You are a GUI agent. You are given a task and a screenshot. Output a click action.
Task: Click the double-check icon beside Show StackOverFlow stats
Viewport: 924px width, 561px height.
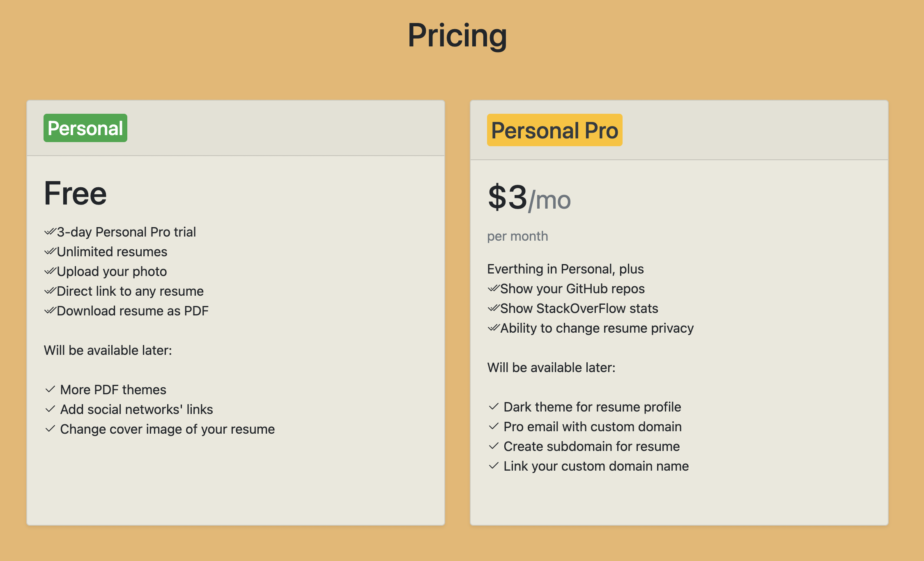[494, 308]
